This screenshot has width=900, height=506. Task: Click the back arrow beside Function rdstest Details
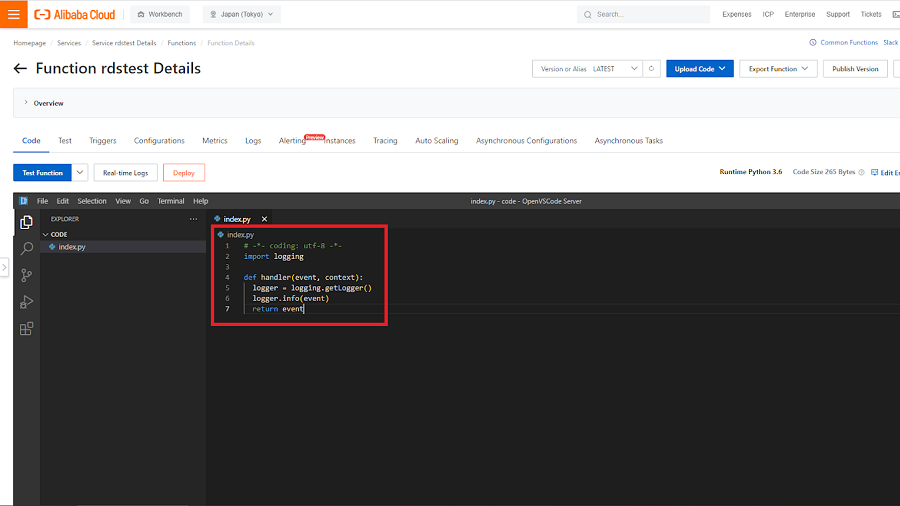(x=20, y=69)
